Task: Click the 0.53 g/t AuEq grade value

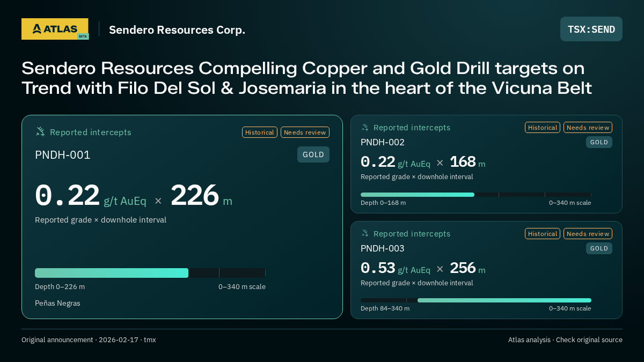Action: tap(396, 268)
